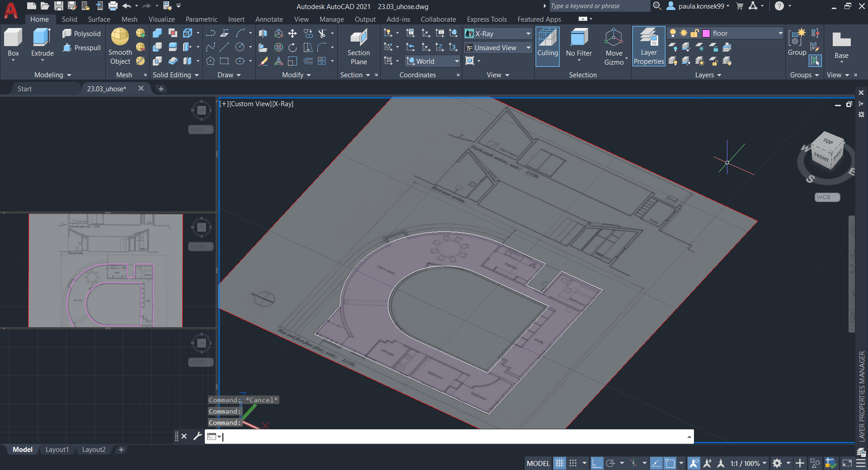Select the Trim scissors tool
Image resolution: width=868 pixels, height=470 pixels.
click(322, 33)
